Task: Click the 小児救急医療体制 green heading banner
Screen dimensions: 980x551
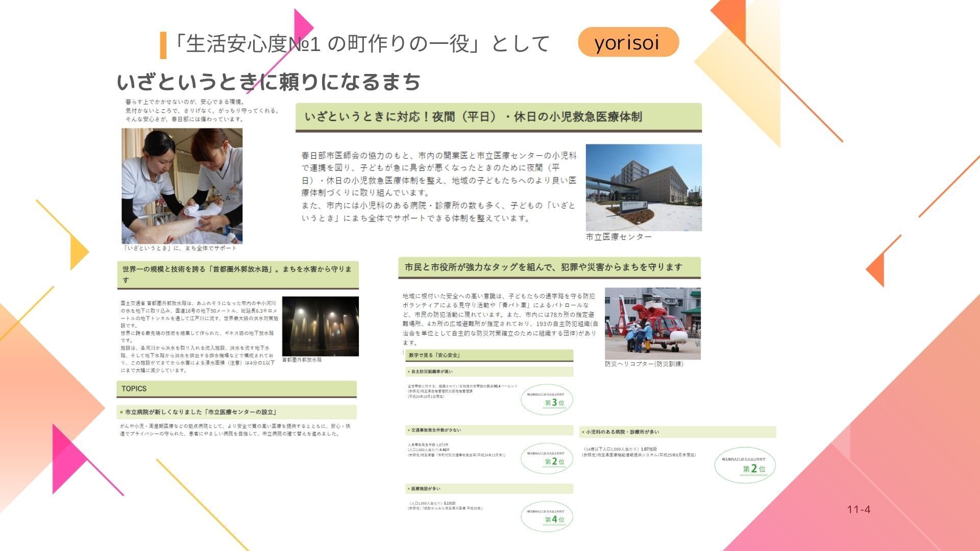Action: 498,117
